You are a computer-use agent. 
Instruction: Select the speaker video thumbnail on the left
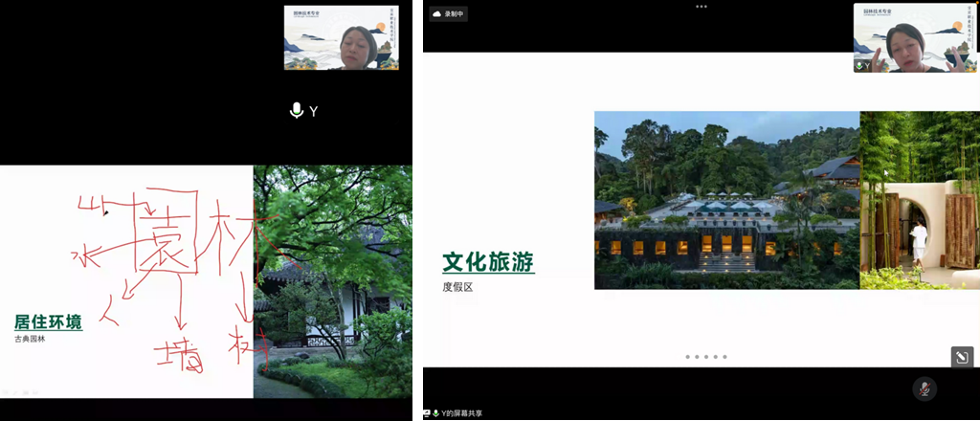click(341, 38)
